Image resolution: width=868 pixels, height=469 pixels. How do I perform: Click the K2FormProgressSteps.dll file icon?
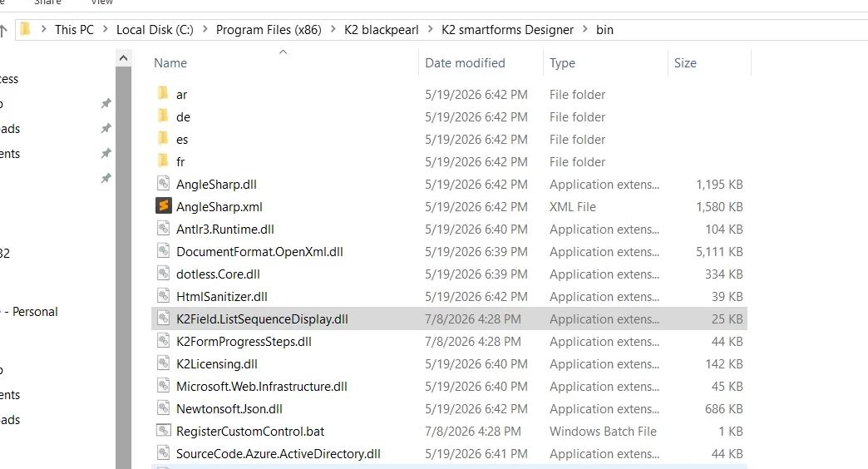163,341
